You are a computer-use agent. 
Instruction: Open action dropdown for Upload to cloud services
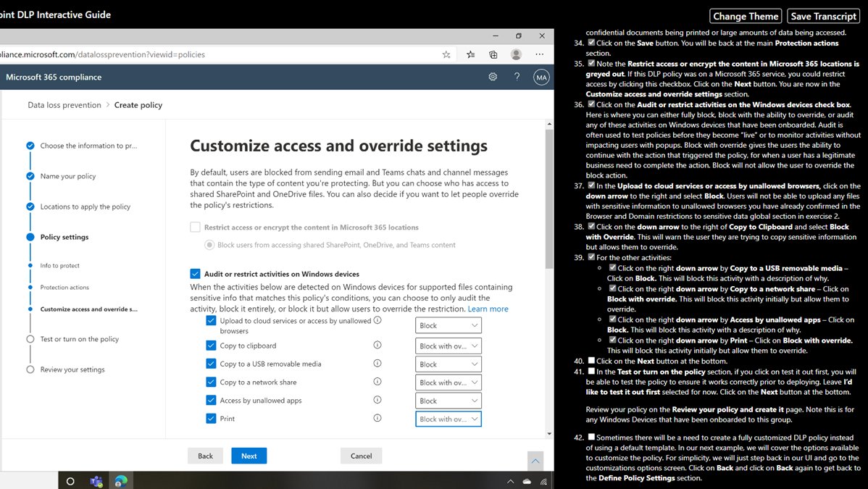(448, 325)
